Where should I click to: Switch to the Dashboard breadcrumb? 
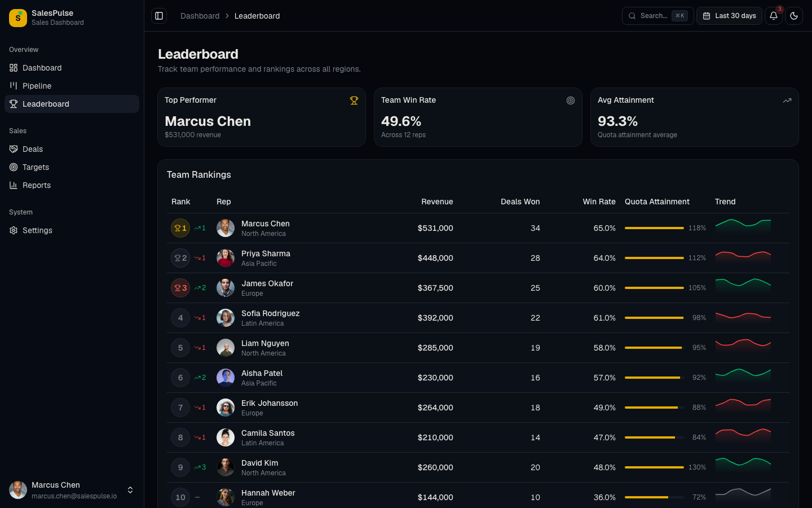pyautogui.click(x=200, y=16)
